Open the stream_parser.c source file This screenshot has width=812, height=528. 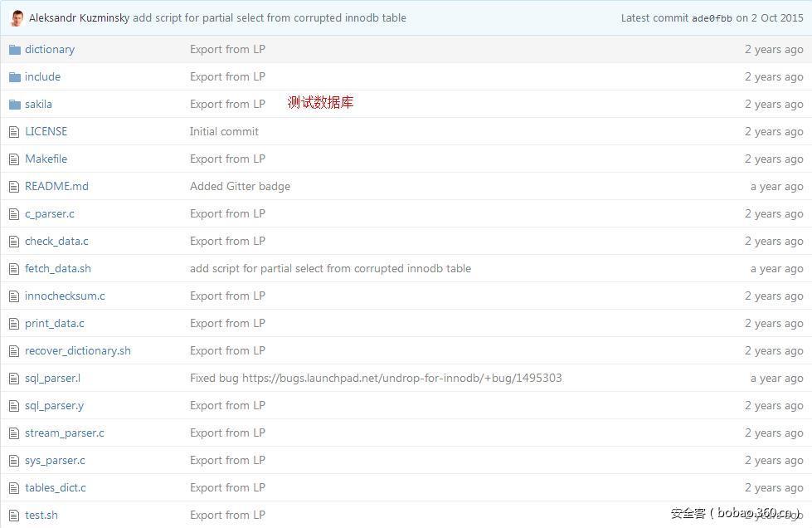click(65, 433)
